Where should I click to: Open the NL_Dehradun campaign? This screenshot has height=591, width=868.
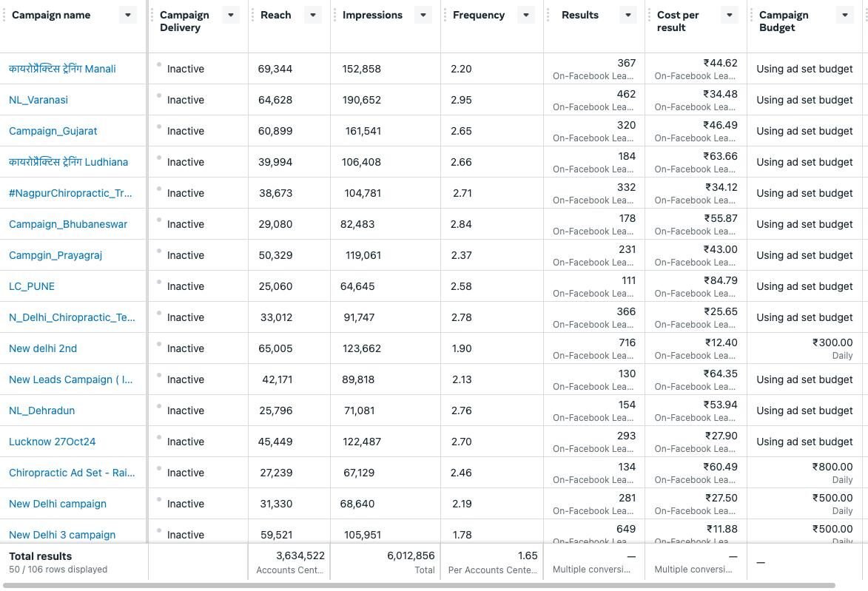click(41, 411)
